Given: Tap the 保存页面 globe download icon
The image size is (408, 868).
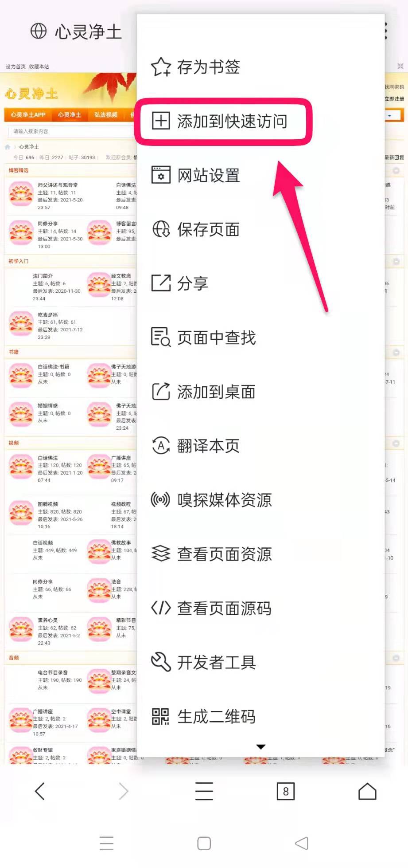Looking at the screenshot, I should tap(161, 229).
